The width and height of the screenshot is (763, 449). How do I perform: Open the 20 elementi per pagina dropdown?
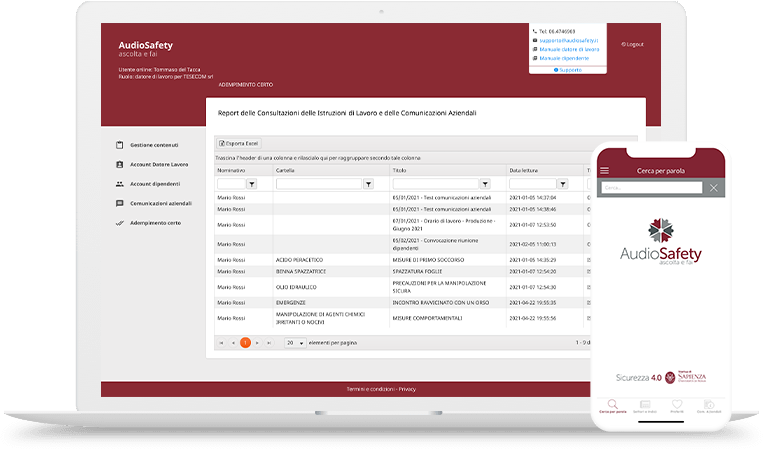[295, 343]
